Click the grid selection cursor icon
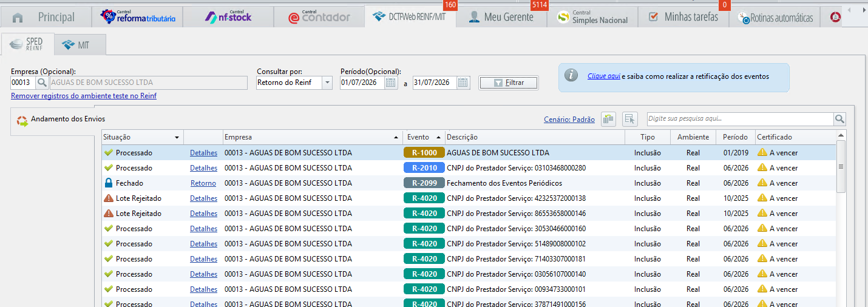Viewport: 868px width, 307px height. [x=630, y=119]
